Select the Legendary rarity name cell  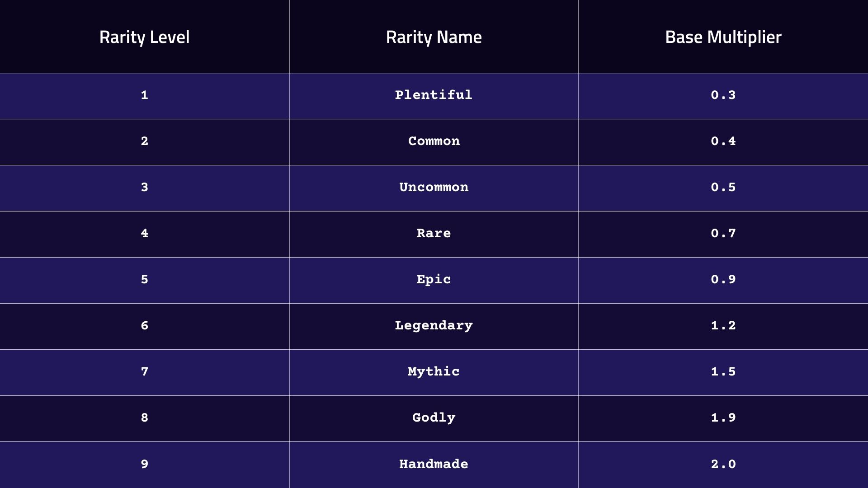pyautogui.click(x=434, y=326)
